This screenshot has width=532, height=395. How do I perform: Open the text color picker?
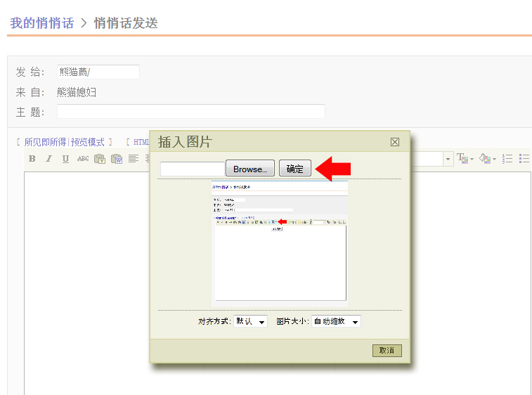point(465,159)
